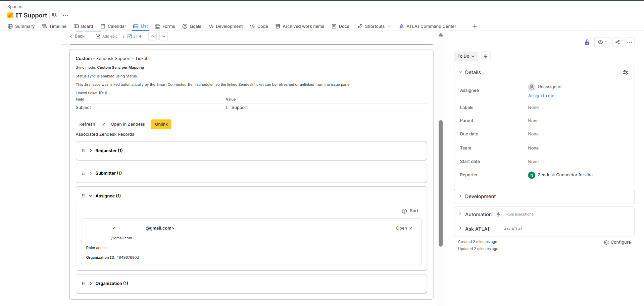
Task: Go to next work item with down arrow
Action: coord(163,36)
